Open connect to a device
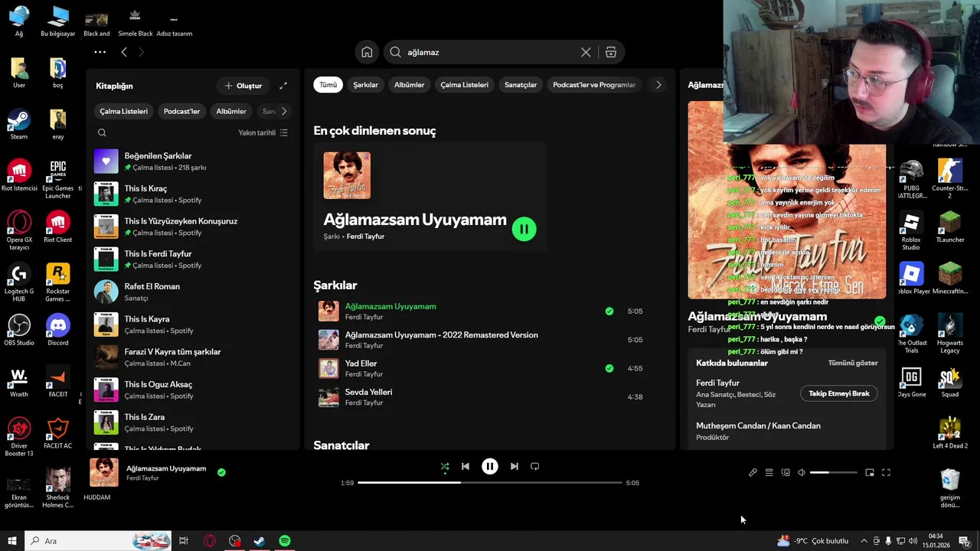The image size is (980, 551). pyautogui.click(x=786, y=473)
